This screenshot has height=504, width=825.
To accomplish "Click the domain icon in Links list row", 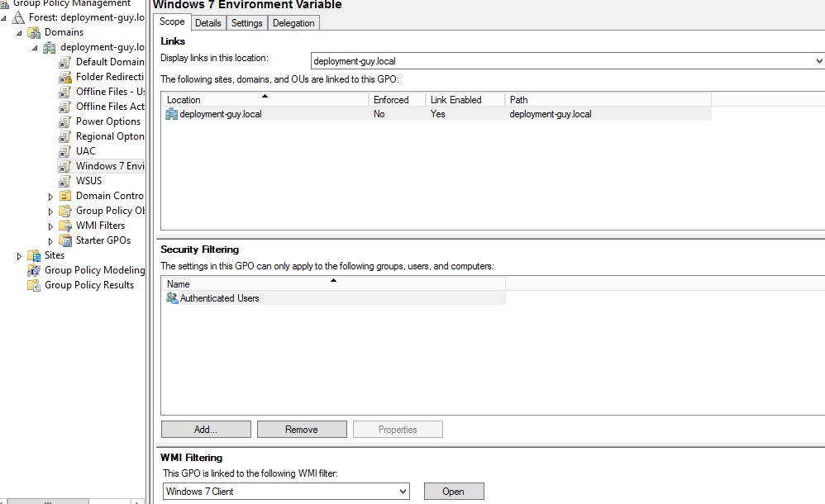I will click(x=171, y=114).
